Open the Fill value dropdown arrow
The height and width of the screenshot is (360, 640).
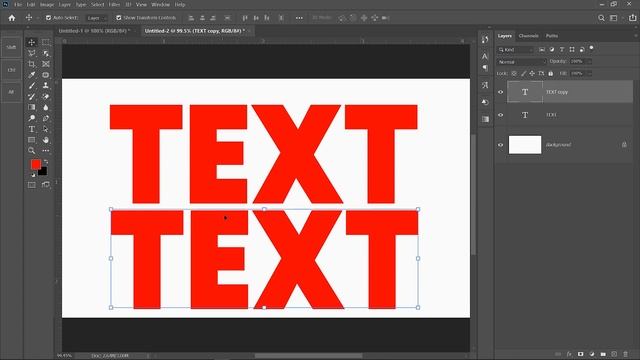click(x=589, y=73)
